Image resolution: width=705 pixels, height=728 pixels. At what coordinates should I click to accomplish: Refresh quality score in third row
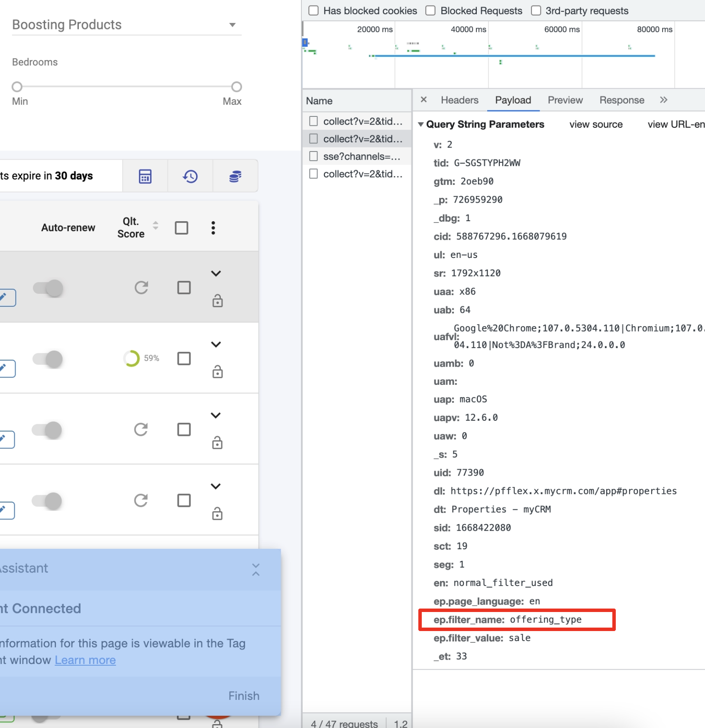click(x=141, y=429)
